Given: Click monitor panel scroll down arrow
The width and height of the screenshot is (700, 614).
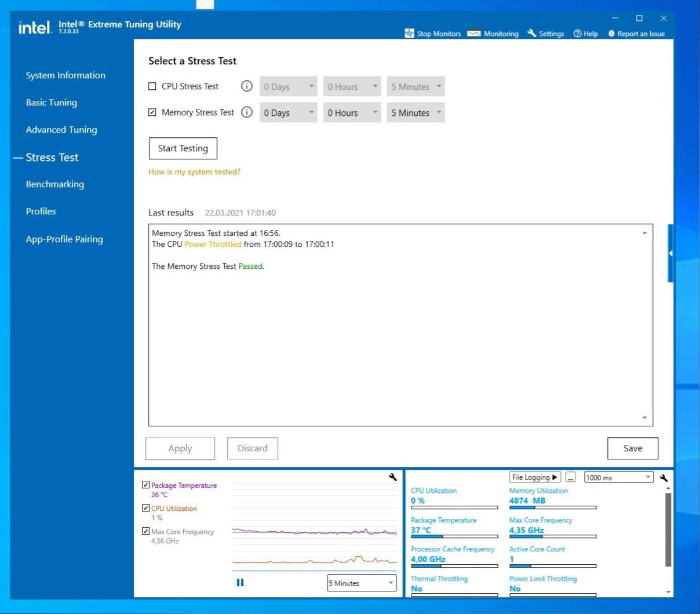Looking at the screenshot, I should (x=668, y=592).
